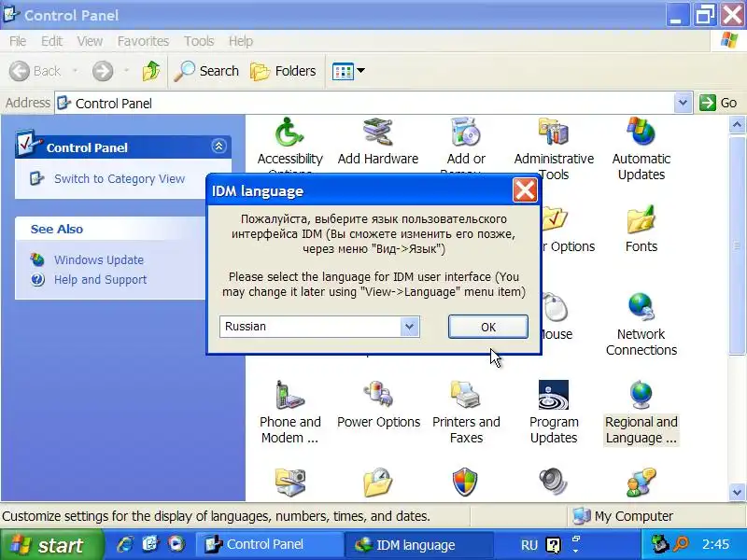Click scrollbar down arrow in icon pane
This screenshot has width=747, height=560.
(737, 492)
